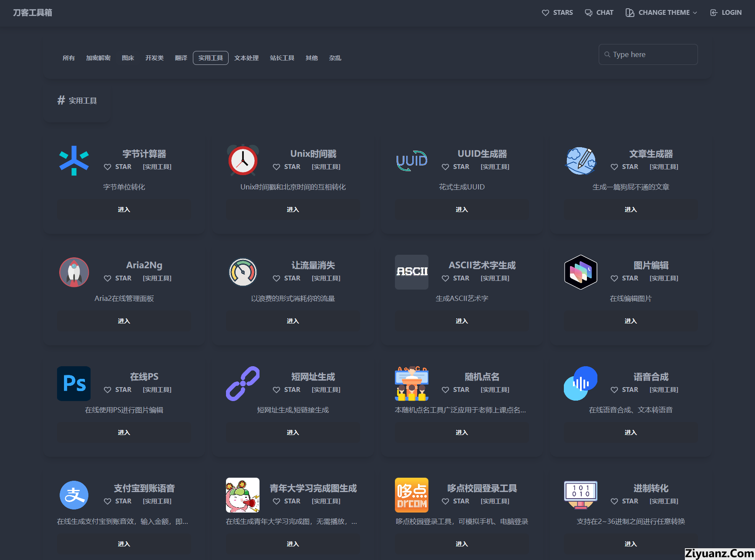Open the Unix时间戳 clock icon

point(243,160)
